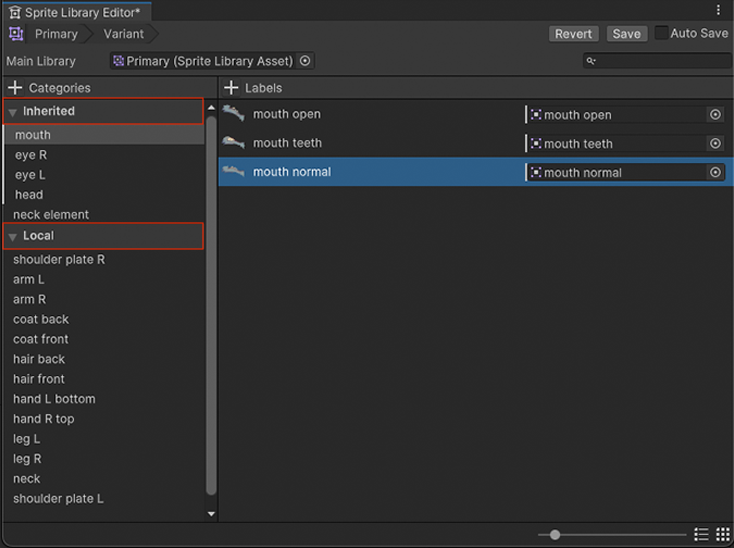This screenshot has width=734, height=548.
Task: Click the Revert button
Action: [x=573, y=34]
